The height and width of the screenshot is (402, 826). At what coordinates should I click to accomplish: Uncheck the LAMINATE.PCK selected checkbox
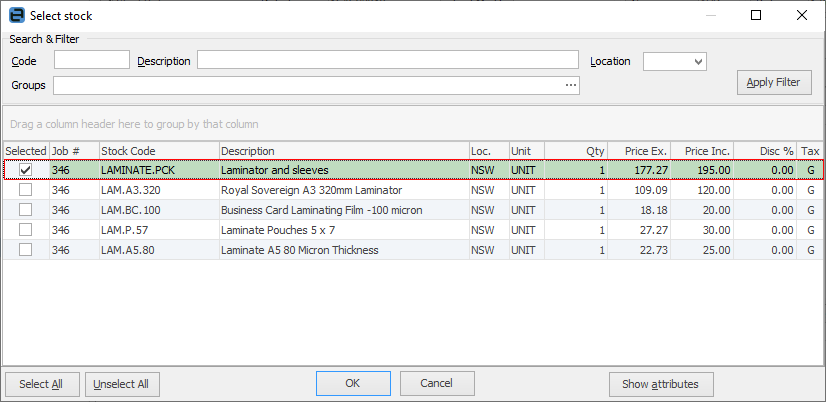coord(26,170)
